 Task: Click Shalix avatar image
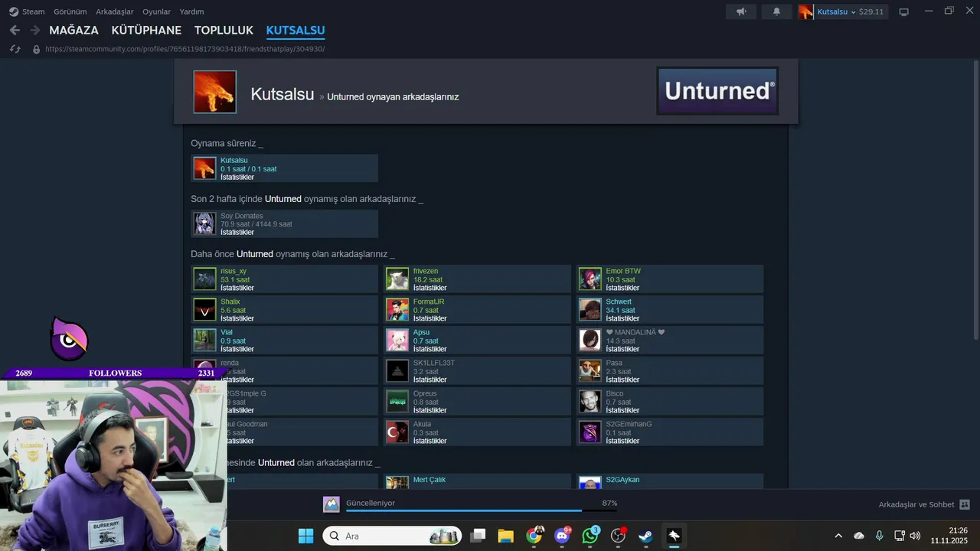click(x=204, y=309)
